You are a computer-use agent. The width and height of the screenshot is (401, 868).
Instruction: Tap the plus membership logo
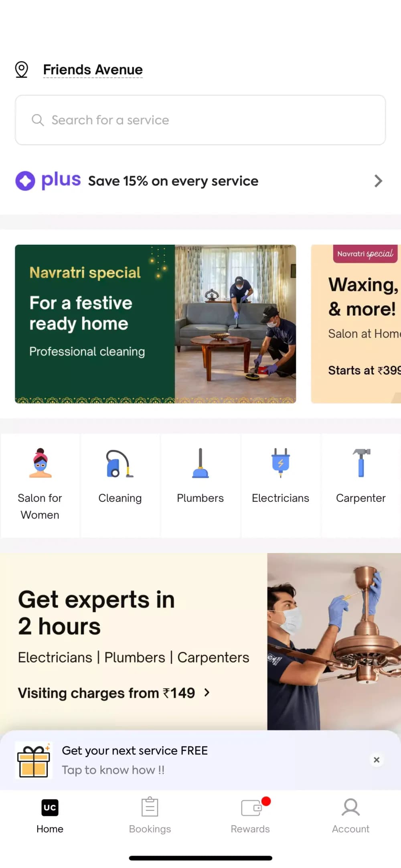[x=48, y=180]
